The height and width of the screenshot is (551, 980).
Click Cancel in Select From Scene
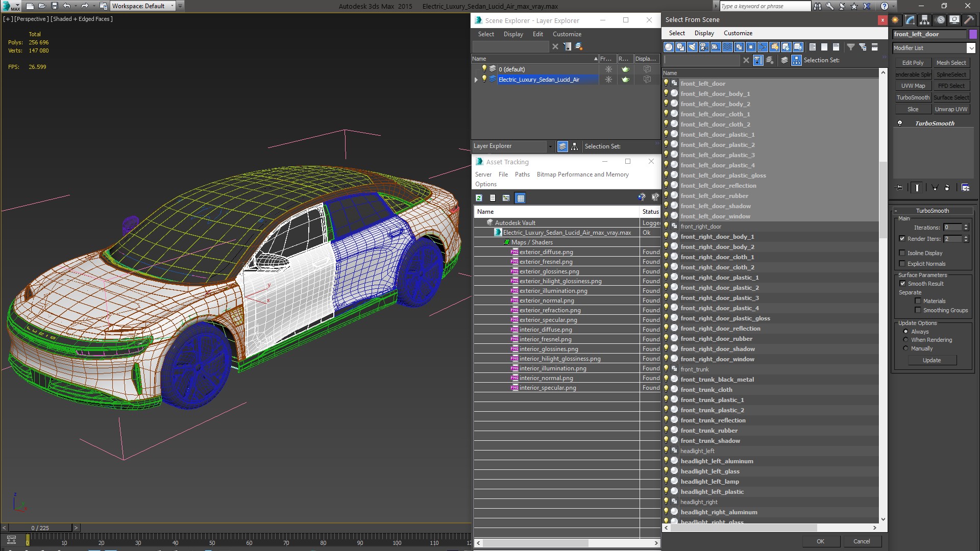pyautogui.click(x=862, y=541)
